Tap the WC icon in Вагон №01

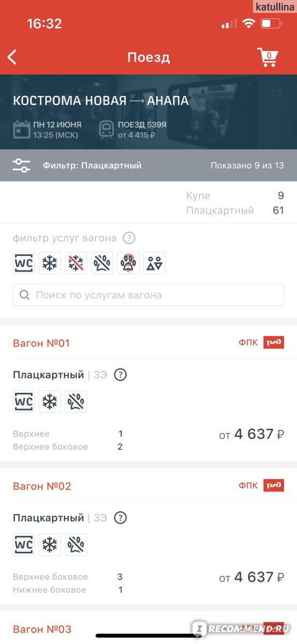pyautogui.click(x=24, y=401)
